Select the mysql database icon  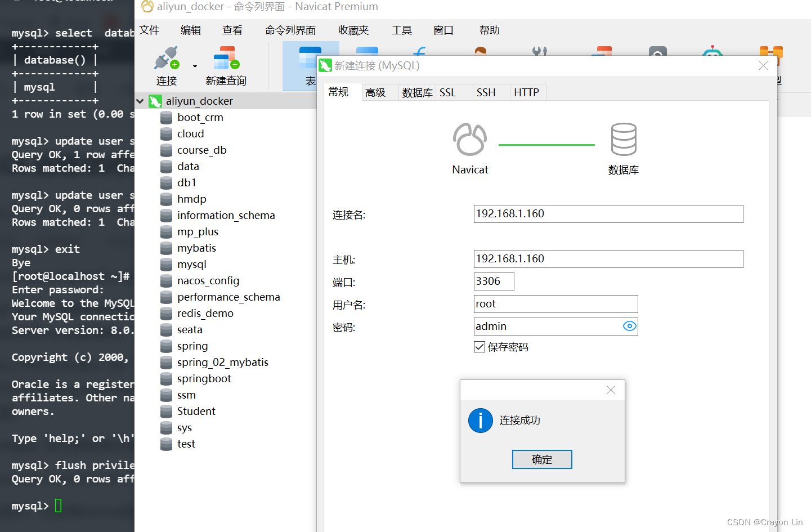(166, 265)
